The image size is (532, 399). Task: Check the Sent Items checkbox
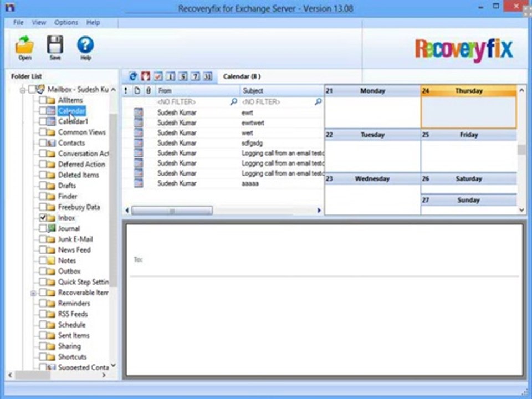tap(43, 336)
